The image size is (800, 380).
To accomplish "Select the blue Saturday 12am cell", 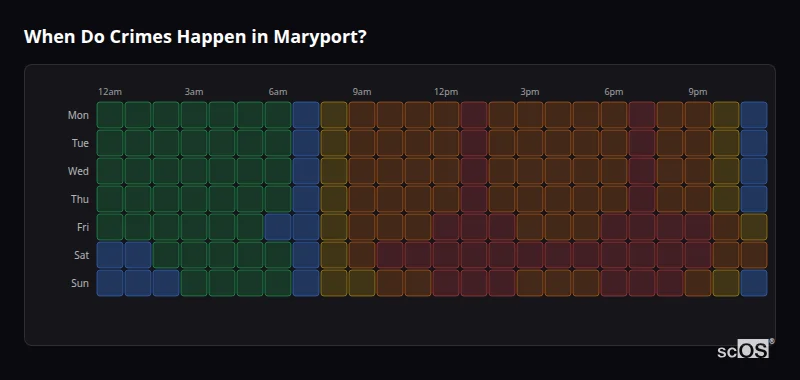I will click(110, 255).
